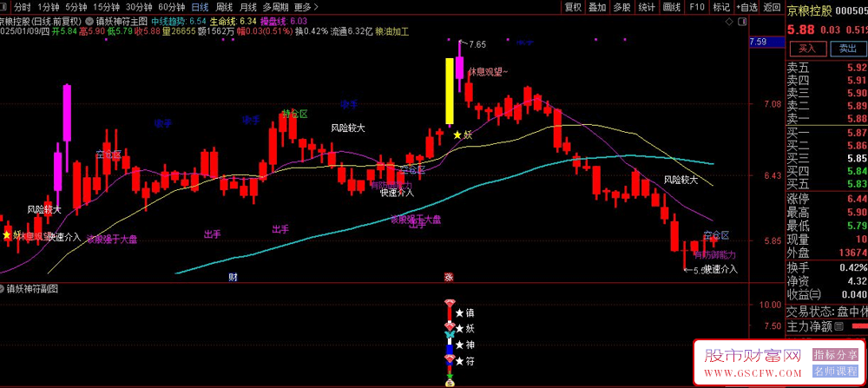
Task: Click the 叠加 overlay button
Action: 597,7
